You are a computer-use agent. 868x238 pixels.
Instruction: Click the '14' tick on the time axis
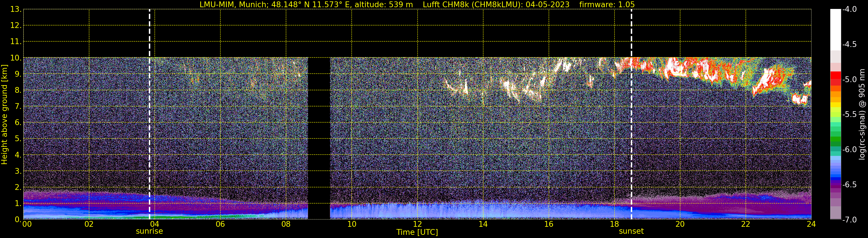483,224
